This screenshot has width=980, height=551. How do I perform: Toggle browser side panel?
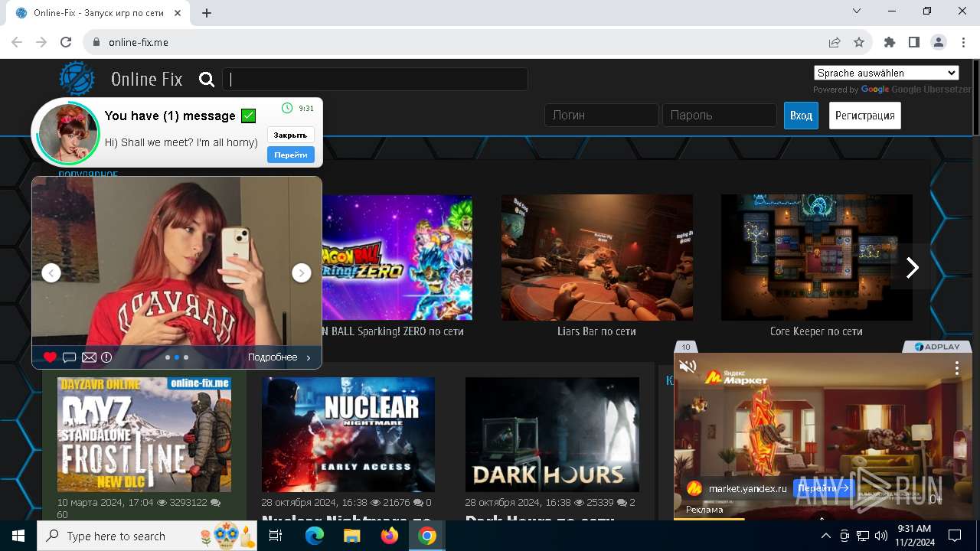point(914,42)
